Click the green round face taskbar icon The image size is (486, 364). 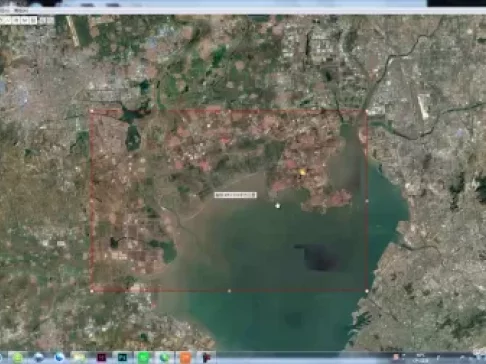click(18, 357)
